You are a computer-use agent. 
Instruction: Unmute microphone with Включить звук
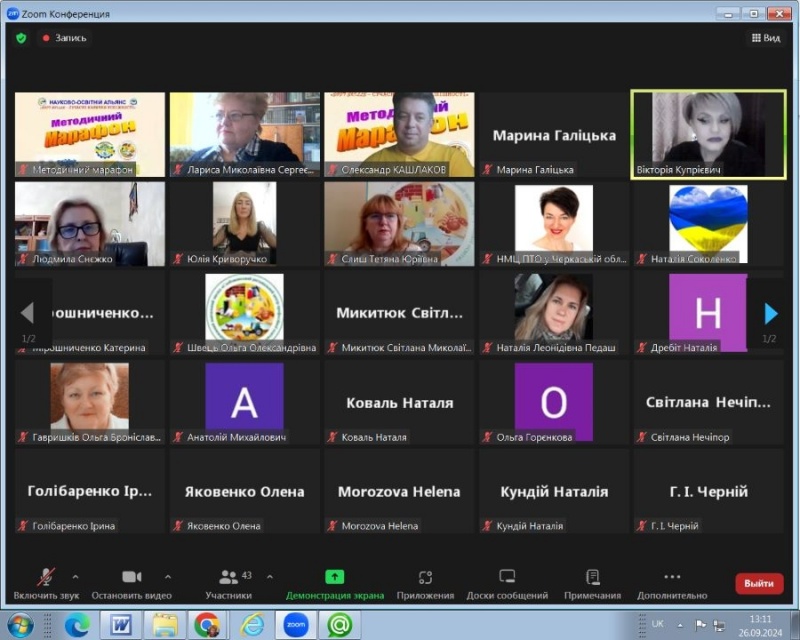pos(46,583)
